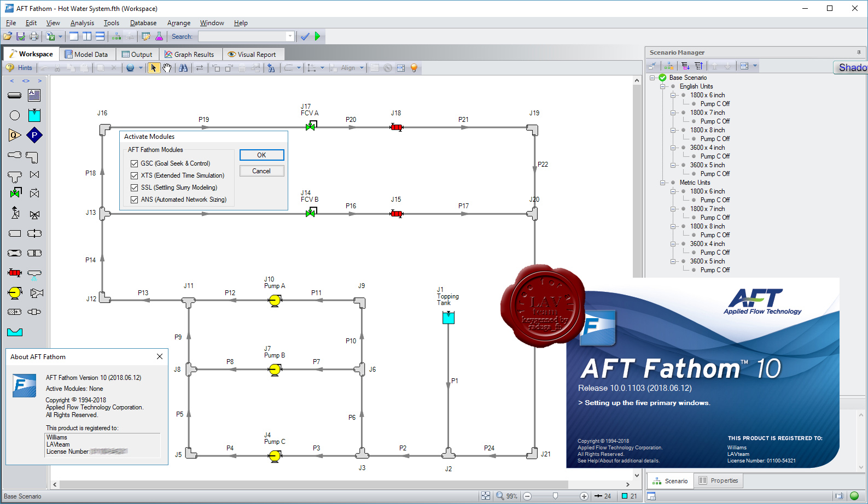This screenshot has height=504, width=868.
Task: Click the Excel export toolbar icon
Action: pyautogui.click(x=50, y=37)
